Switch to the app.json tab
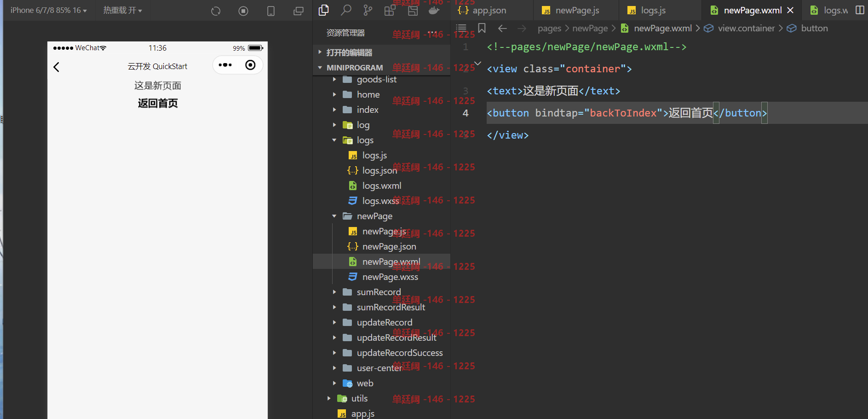This screenshot has width=868, height=419. pyautogui.click(x=492, y=10)
